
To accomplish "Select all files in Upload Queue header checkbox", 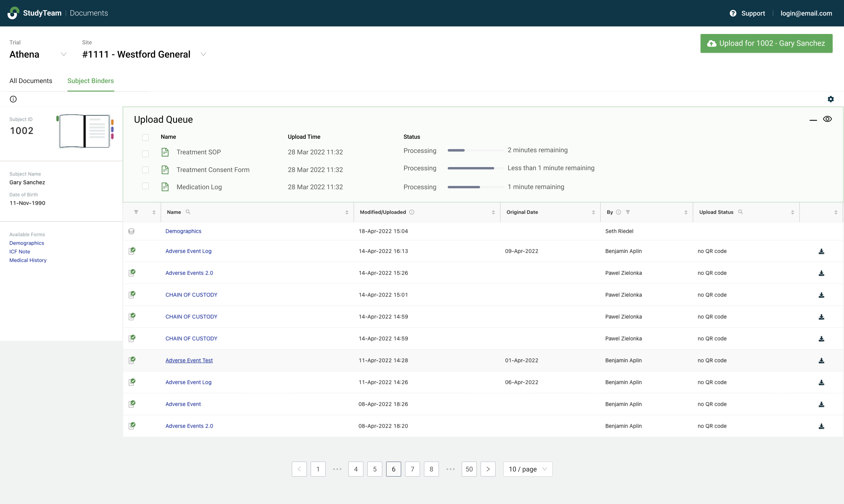I will click(x=145, y=137).
